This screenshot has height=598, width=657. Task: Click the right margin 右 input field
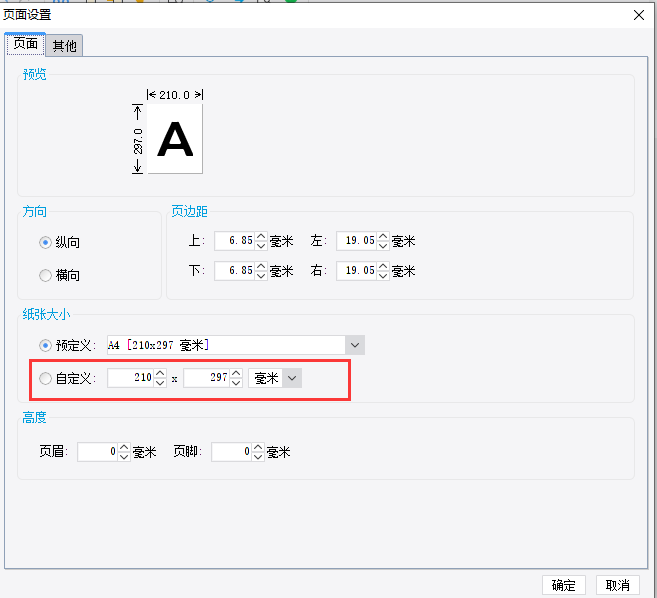click(356, 271)
